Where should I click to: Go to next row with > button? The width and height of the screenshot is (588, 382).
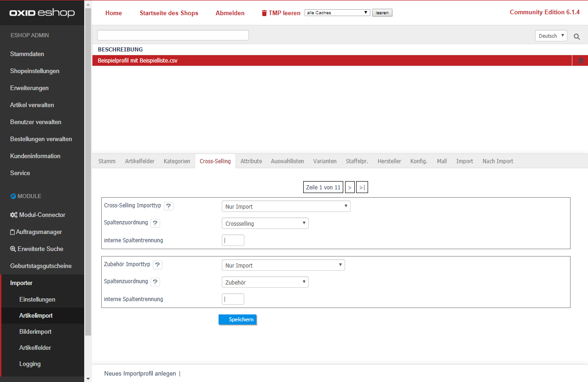pos(350,188)
